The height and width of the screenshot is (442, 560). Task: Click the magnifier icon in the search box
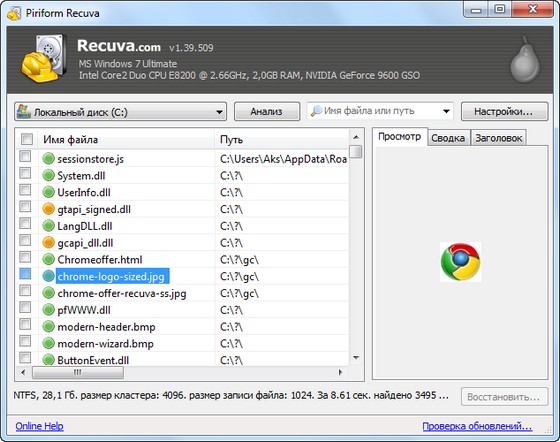(316, 111)
